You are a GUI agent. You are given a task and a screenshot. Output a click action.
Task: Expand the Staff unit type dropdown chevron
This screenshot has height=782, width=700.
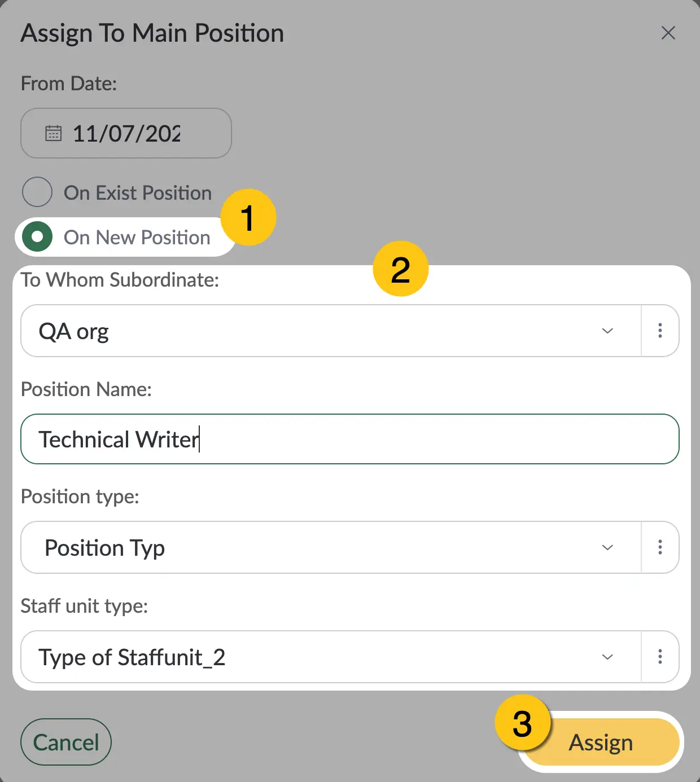(607, 657)
